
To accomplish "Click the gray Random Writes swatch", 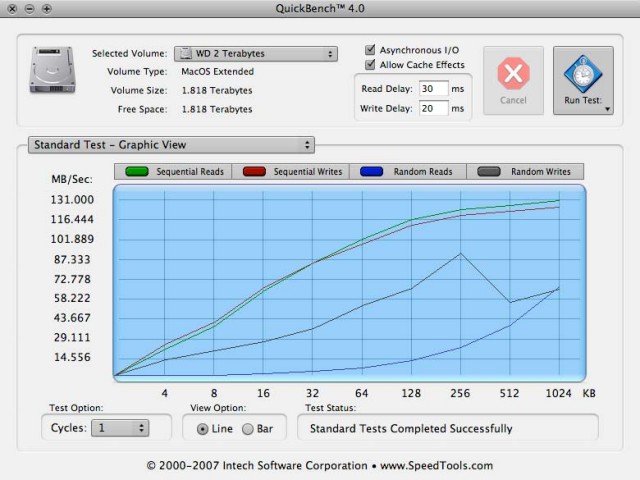I will click(x=489, y=171).
